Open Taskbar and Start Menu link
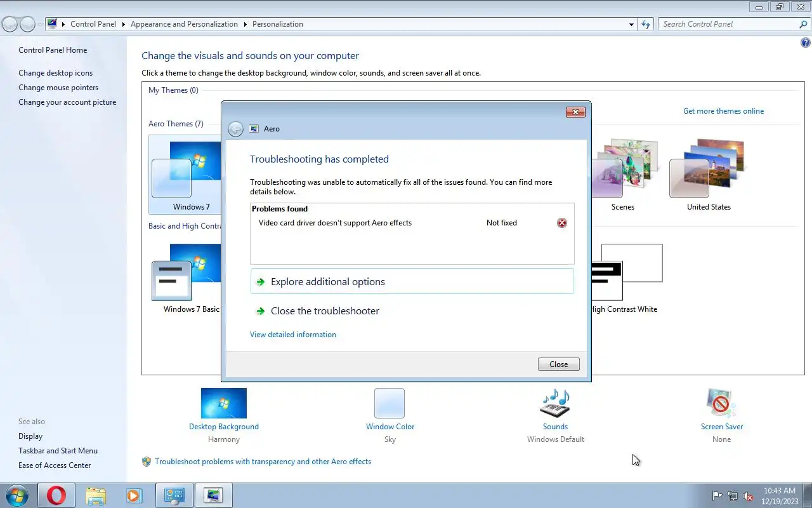 (58, 451)
